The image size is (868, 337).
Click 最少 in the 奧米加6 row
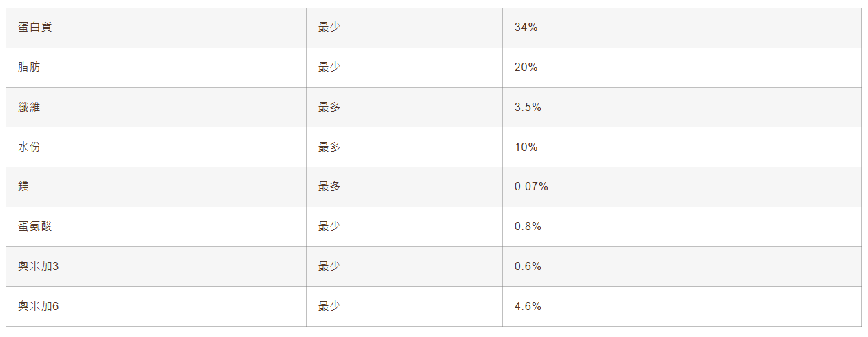[329, 307]
